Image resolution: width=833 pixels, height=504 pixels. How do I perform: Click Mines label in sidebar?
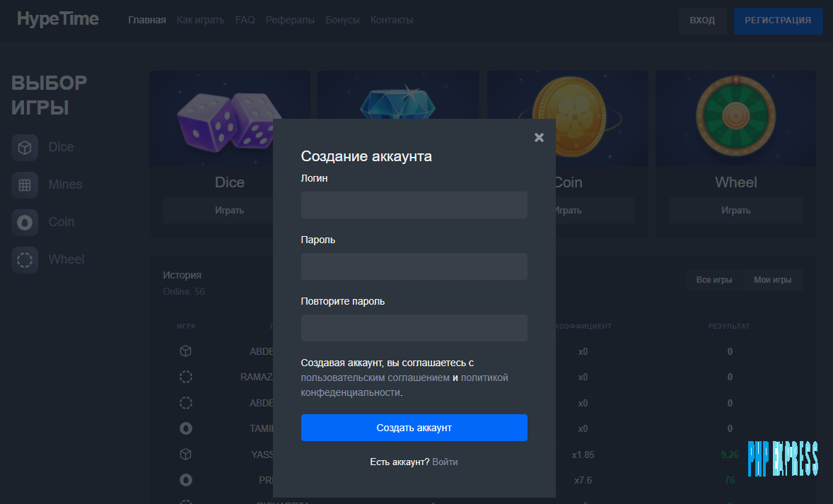click(x=65, y=184)
